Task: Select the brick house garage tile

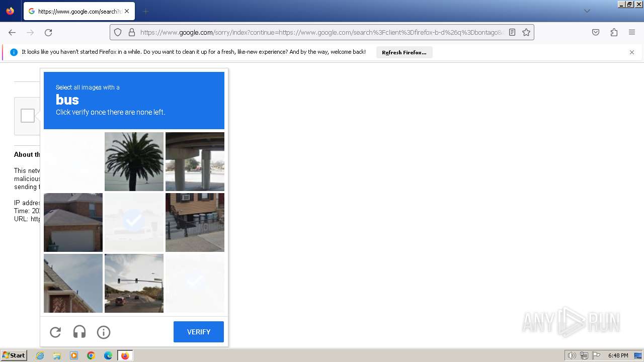Action: pos(73,222)
